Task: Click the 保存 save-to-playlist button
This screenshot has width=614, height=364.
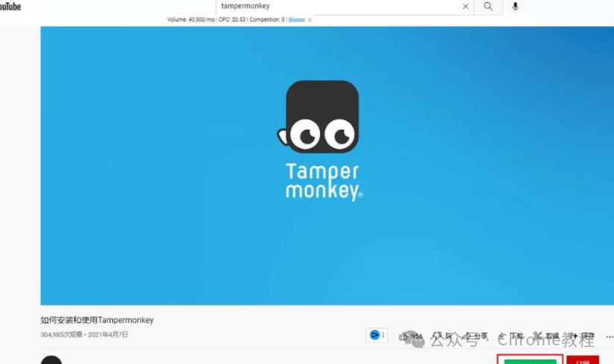Action: 582,336
